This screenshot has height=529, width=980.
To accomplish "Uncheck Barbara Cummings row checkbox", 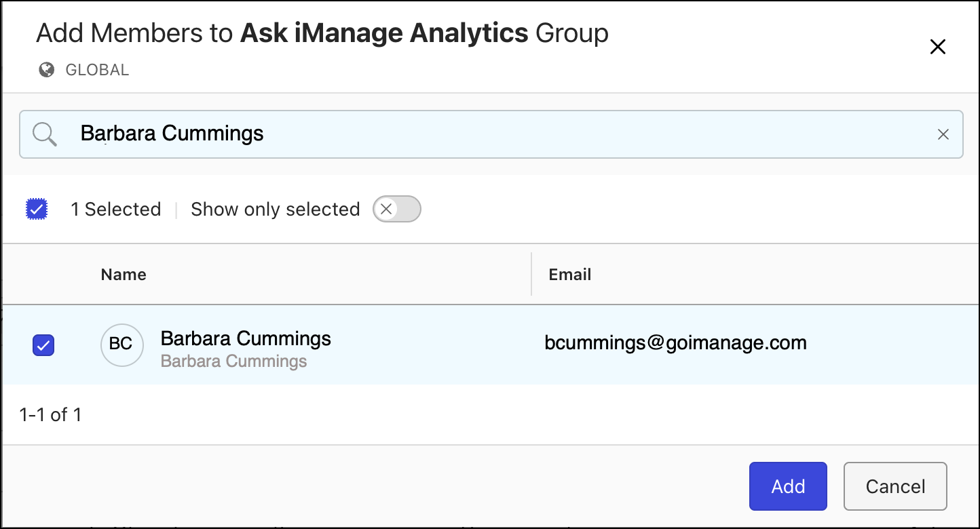I will point(43,346).
